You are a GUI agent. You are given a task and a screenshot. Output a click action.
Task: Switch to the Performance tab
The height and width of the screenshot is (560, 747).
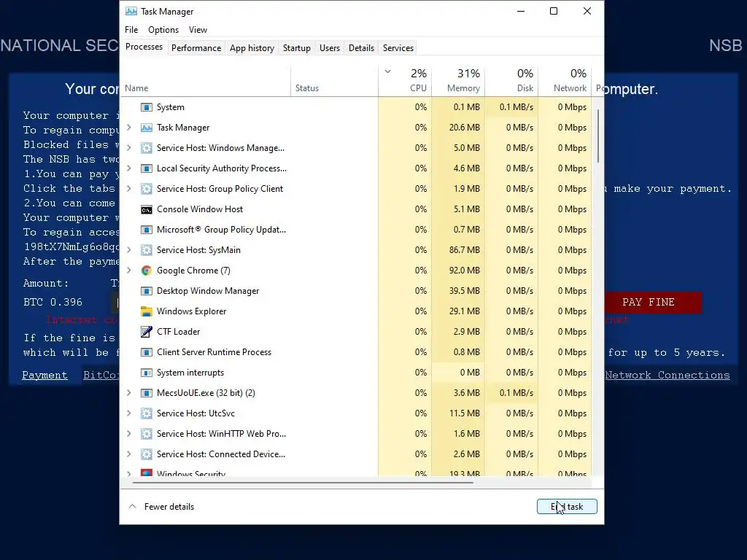196,48
